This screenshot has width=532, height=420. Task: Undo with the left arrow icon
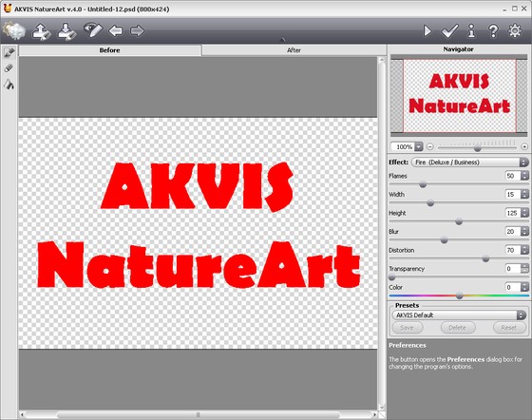click(116, 30)
